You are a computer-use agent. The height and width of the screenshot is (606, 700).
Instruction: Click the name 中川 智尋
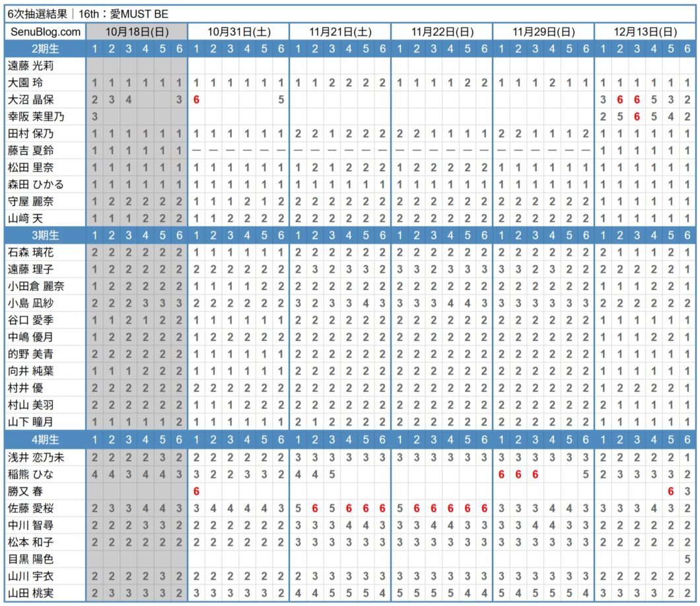point(31,526)
